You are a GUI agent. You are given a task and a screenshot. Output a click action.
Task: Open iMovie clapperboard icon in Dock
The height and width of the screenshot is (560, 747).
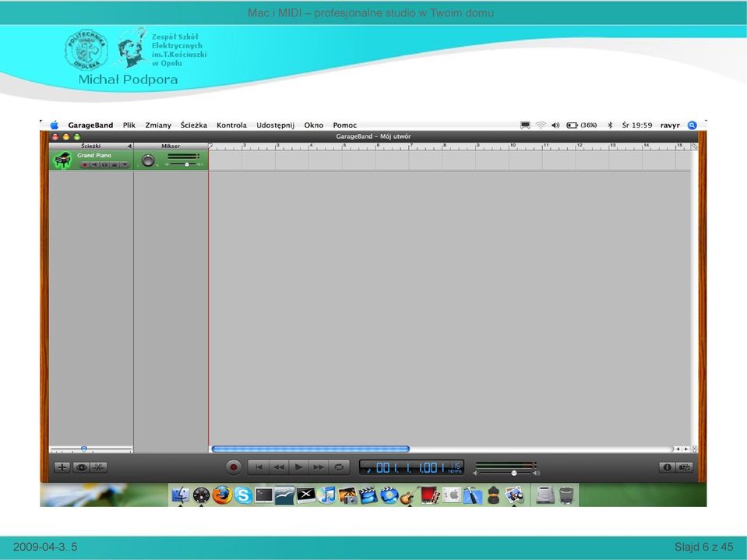coord(368,495)
